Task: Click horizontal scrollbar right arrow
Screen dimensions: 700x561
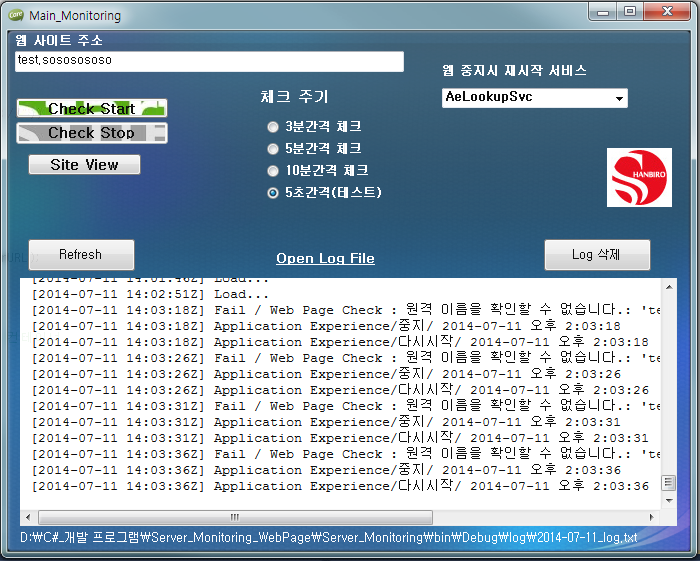Action: click(x=652, y=517)
